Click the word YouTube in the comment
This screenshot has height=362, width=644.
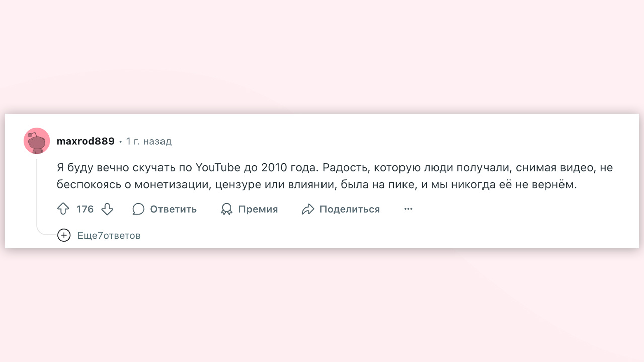point(218,167)
